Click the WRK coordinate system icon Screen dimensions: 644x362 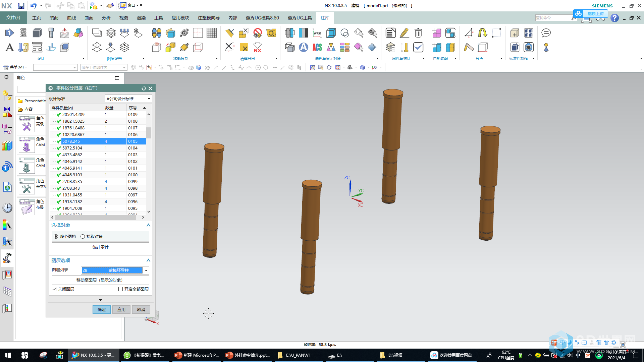(317, 33)
